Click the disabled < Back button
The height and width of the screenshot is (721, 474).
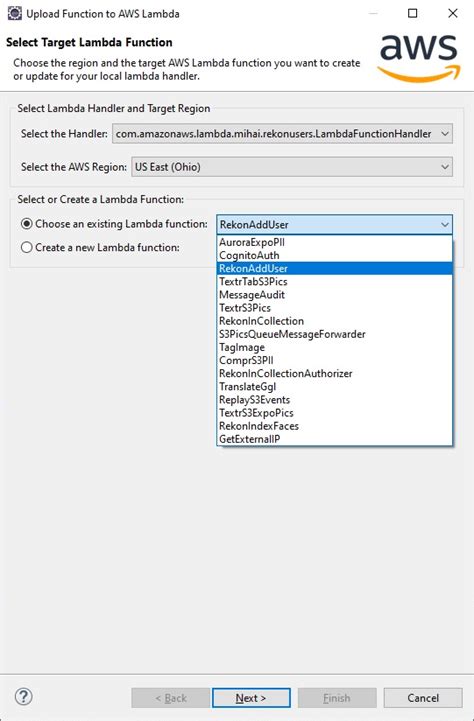click(171, 698)
